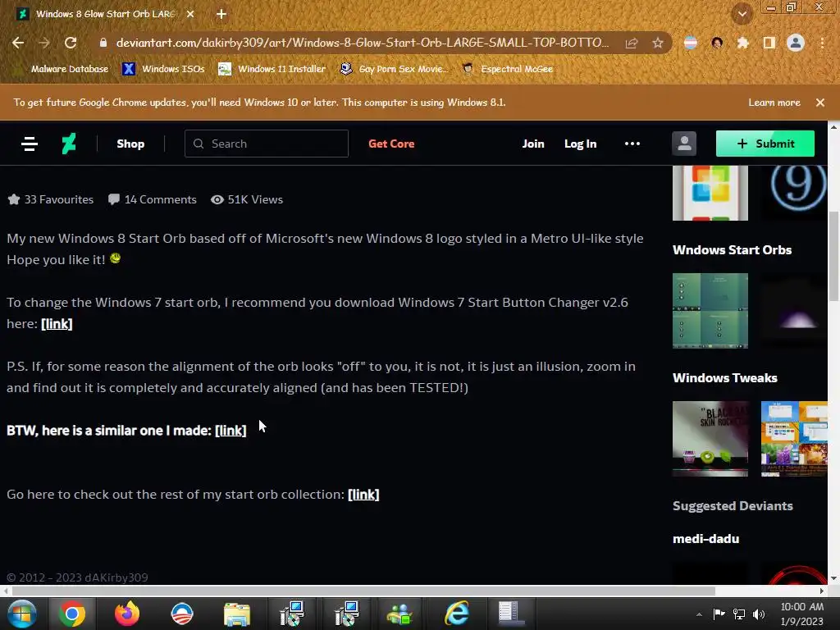
Task: Open Windows Tweaks collection heading
Action: click(725, 377)
